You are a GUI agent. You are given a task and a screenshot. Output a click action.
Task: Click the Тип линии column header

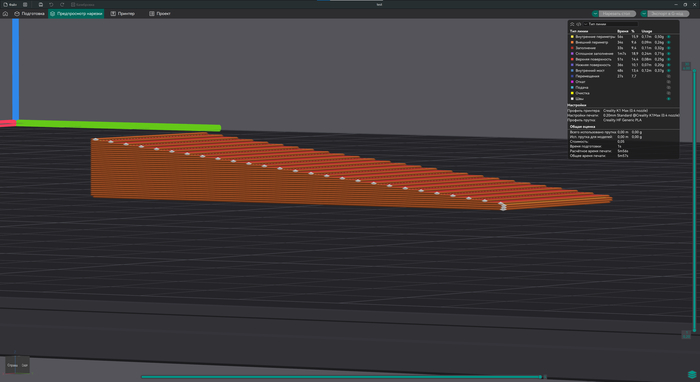tap(579, 31)
